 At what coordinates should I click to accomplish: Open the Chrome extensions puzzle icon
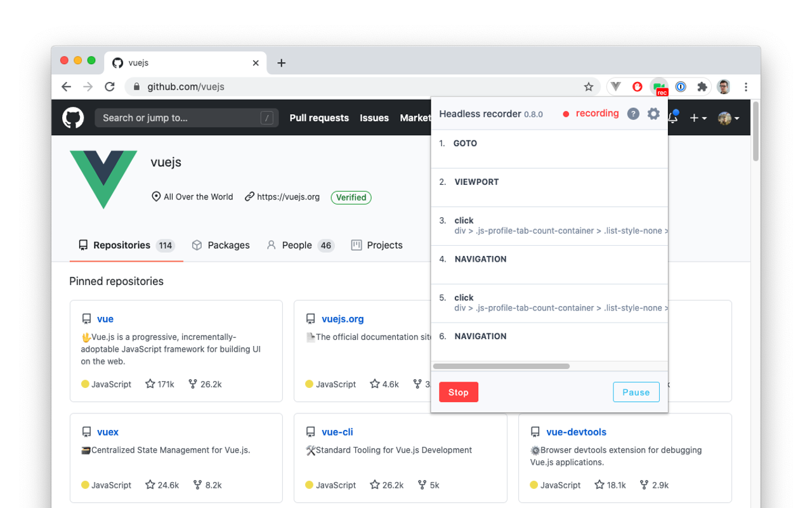702,87
